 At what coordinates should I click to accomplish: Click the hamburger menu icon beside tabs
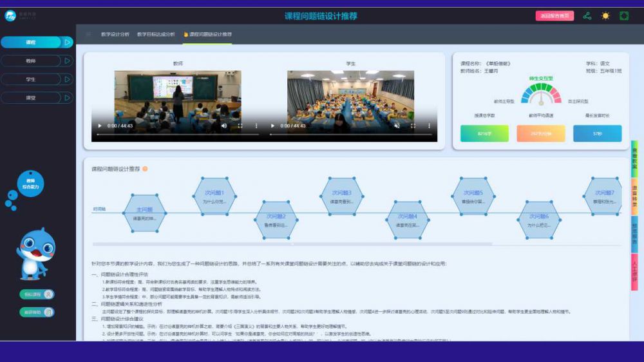pyautogui.click(x=88, y=34)
